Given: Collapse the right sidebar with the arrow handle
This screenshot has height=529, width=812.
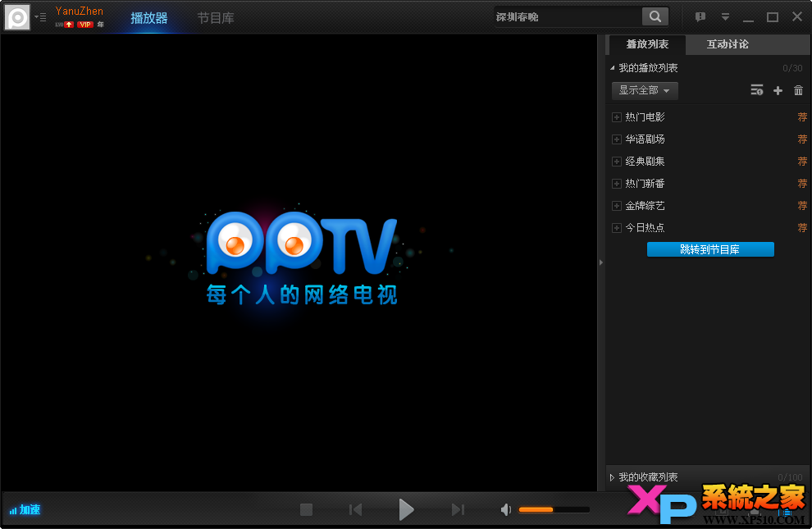Looking at the screenshot, I should click(600, 262).
